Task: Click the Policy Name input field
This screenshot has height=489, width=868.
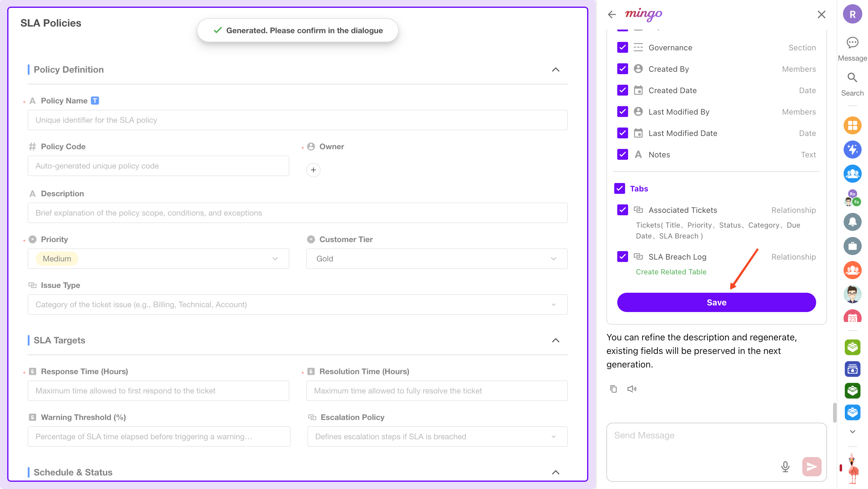Action: click(x=297, y=120)
